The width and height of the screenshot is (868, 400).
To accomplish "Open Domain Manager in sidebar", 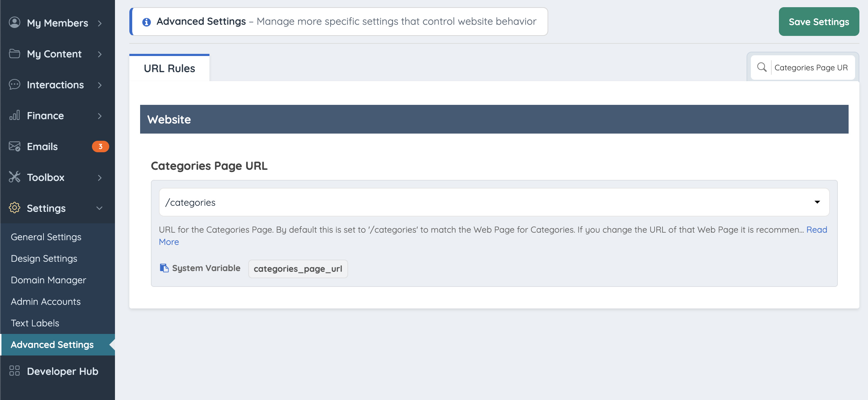I will (x=49, y=280).
